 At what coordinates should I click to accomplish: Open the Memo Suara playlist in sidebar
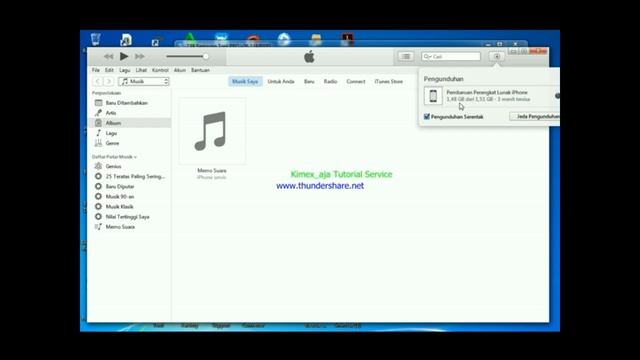129,227
